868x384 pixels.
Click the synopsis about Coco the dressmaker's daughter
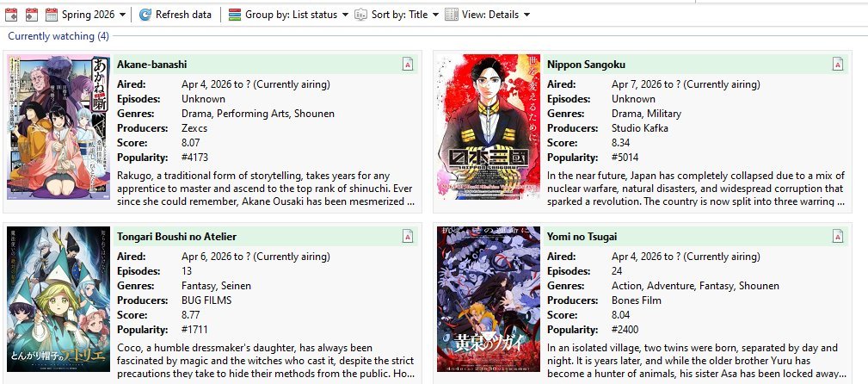click(x=266, y=361)
